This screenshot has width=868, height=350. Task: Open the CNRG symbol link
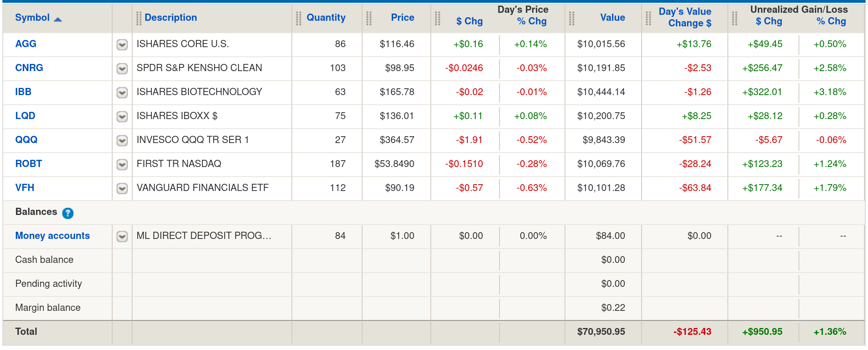click(29, 68)
